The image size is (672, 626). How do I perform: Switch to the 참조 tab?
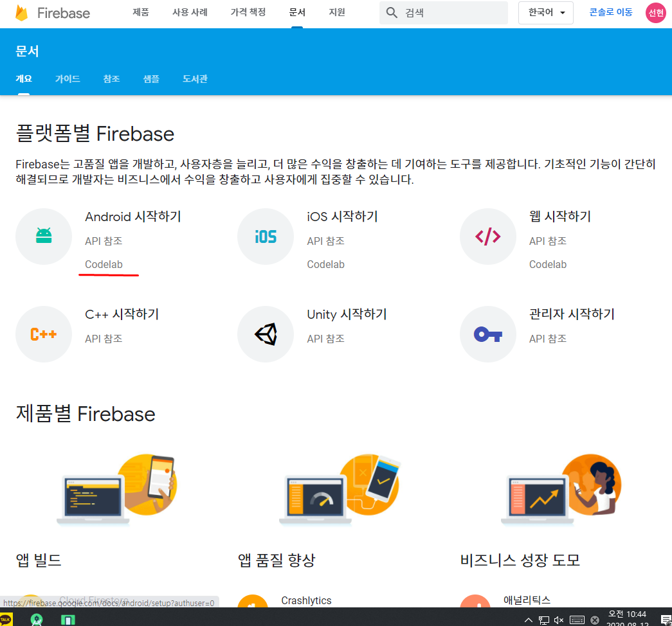point(111,79)
